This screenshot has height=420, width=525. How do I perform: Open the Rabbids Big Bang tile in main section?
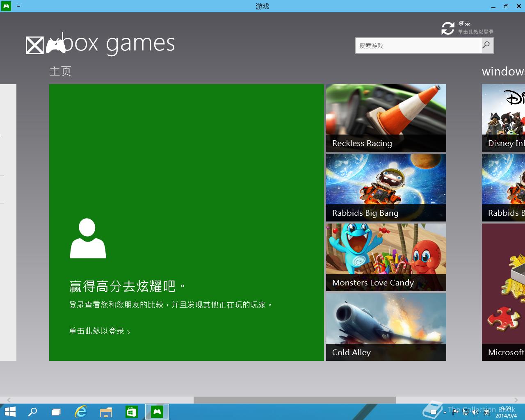click(386, 187)
